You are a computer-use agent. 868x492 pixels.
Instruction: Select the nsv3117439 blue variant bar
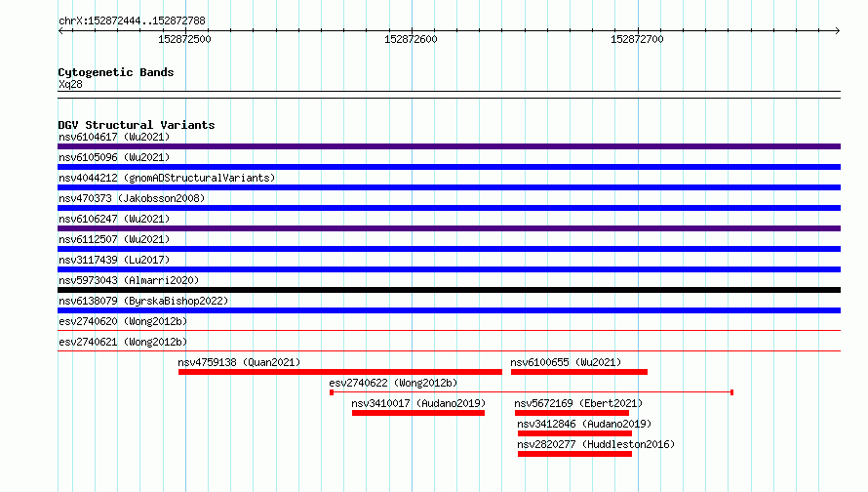[x=449, y=269]
